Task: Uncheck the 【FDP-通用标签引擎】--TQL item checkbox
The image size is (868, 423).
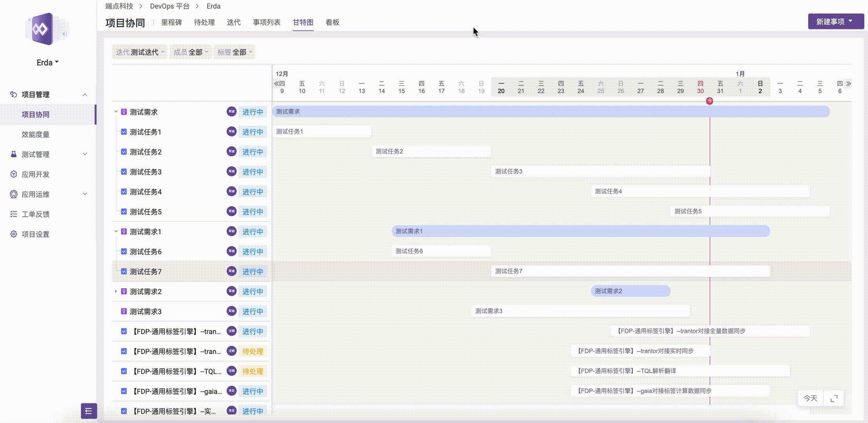Action: (x=123, y=371)
